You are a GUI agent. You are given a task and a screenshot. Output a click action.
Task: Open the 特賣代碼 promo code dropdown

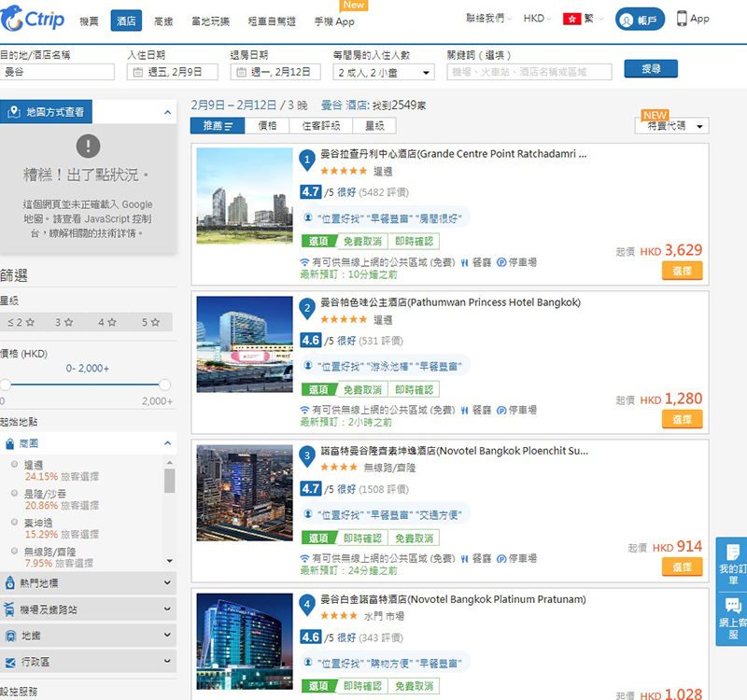(x=671, y=126)
